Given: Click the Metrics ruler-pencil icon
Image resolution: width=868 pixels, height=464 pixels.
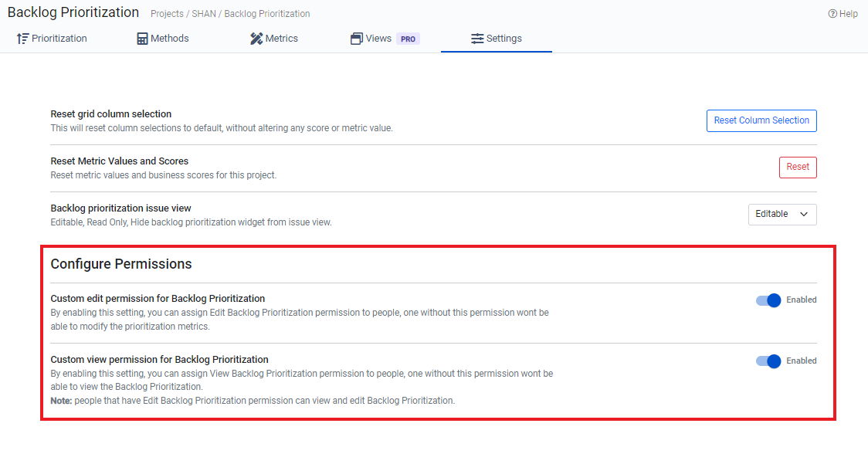Looking at the screenshot, I should [x=256, y=39].
